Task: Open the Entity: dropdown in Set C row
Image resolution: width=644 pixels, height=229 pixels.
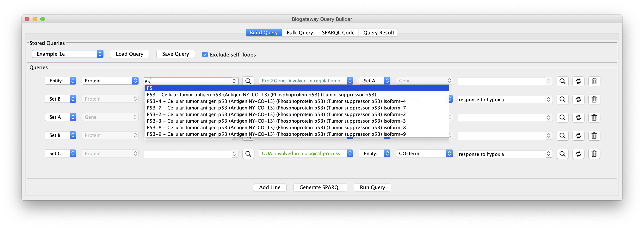Action: point(375,153)
